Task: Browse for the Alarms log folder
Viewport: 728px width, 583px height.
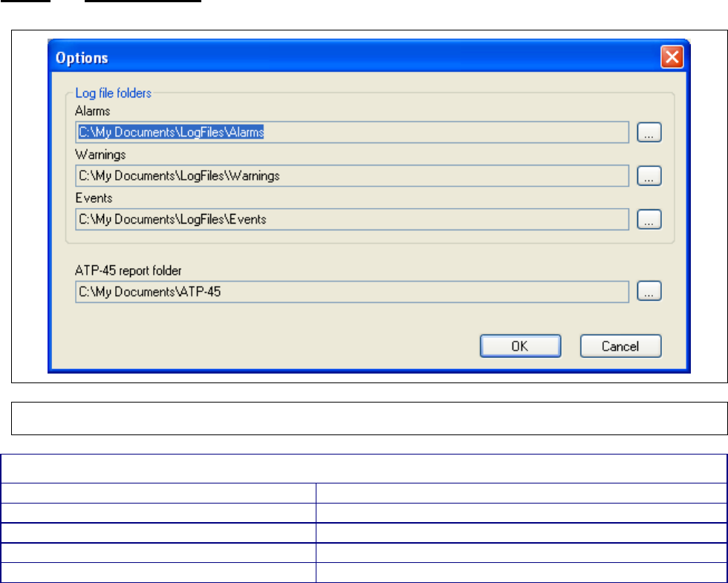Action: click(x=649, y=132)
